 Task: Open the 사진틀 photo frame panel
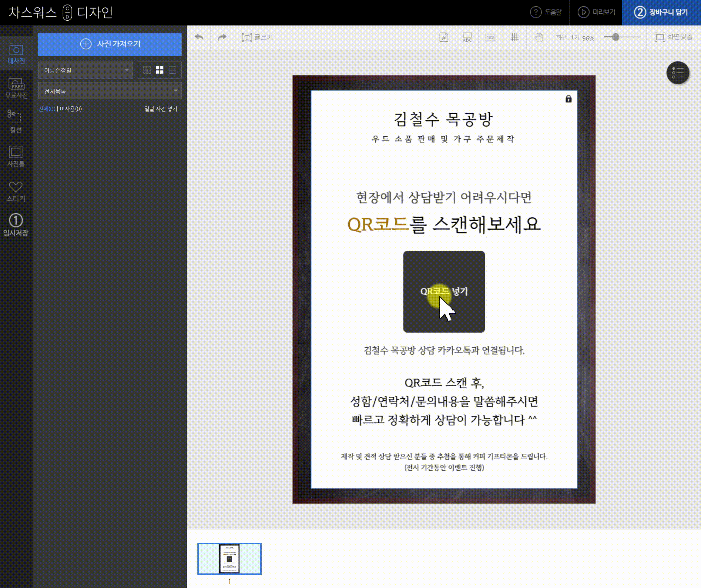click(x=16, y=156)
